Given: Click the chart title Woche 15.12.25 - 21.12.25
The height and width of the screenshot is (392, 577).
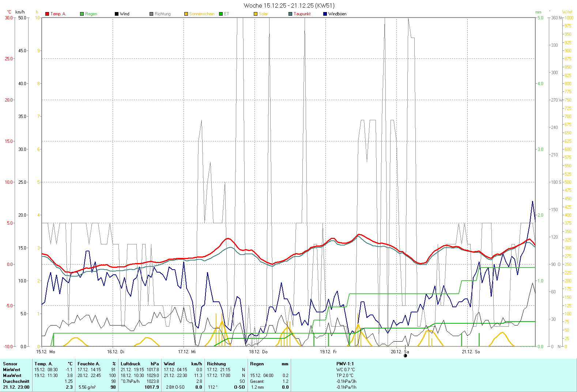Looking at the screenshot, I should tap(289, 5).
